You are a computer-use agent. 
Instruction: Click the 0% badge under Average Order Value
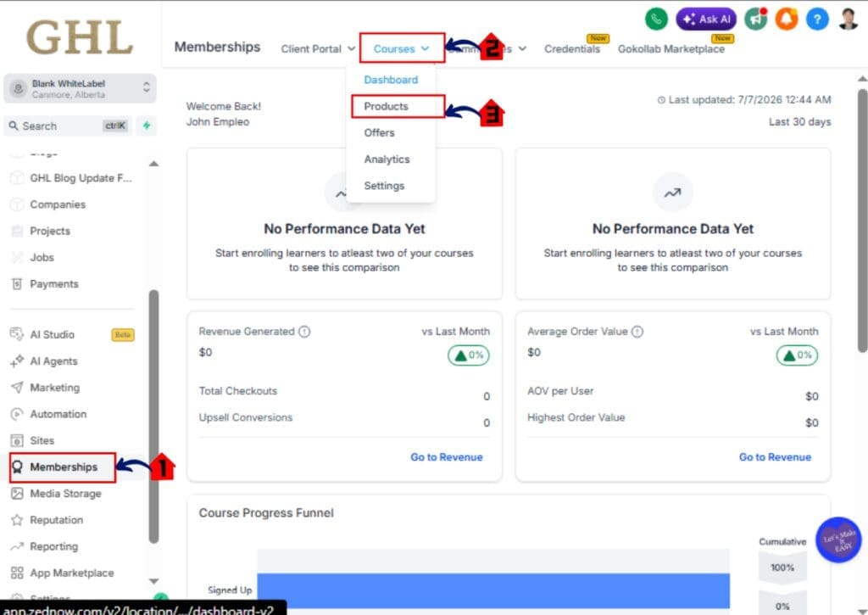[x=797, y=355]
